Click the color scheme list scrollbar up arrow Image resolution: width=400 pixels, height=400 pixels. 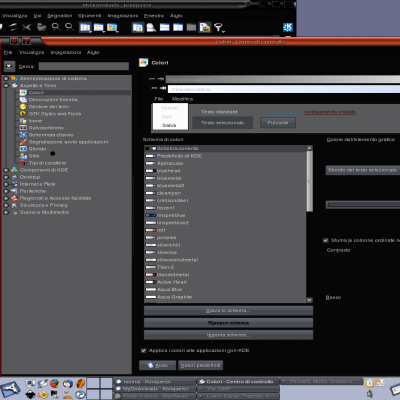(x=309, y=148)
